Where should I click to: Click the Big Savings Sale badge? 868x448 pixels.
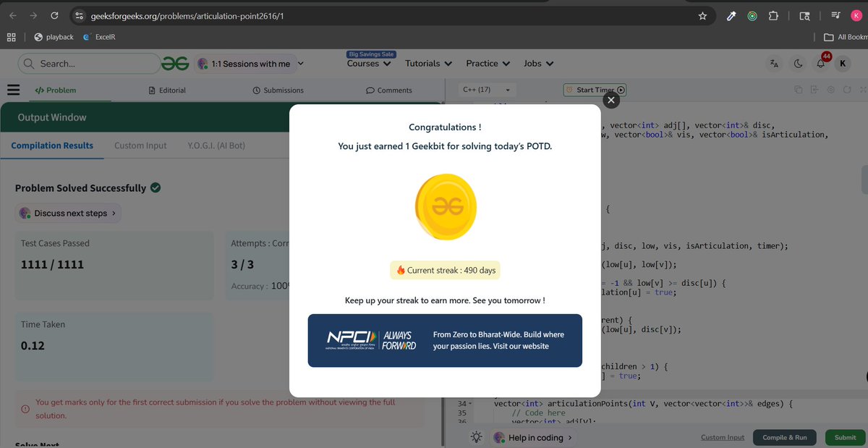(x=371, y=54)
